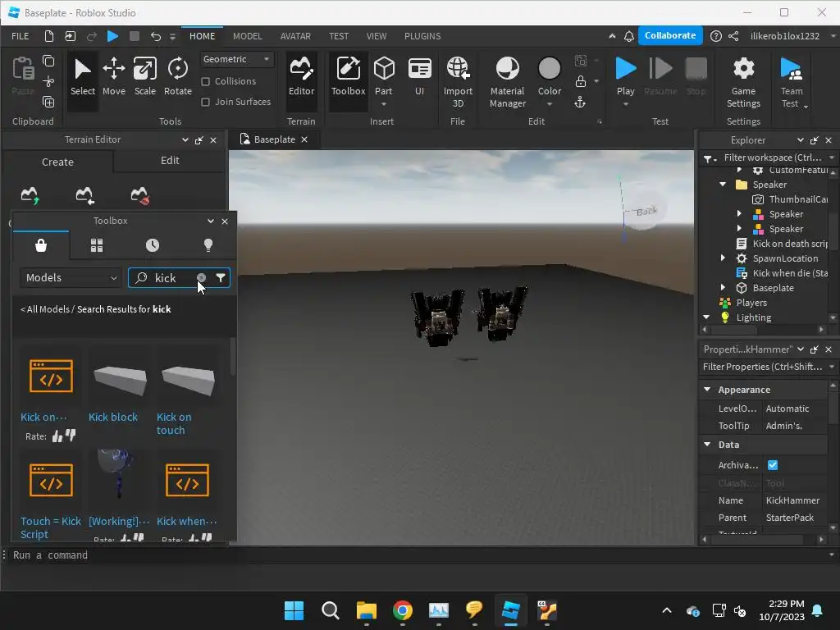This screenshot has width=840, height=630.
Task: Enable Join Surfaces checkbox
Action: pos(205,102)
